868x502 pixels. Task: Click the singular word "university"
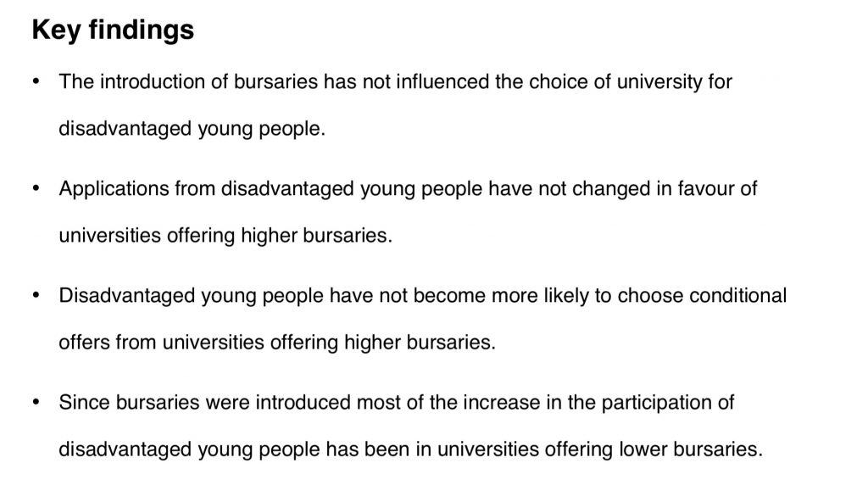click(659, 82)
